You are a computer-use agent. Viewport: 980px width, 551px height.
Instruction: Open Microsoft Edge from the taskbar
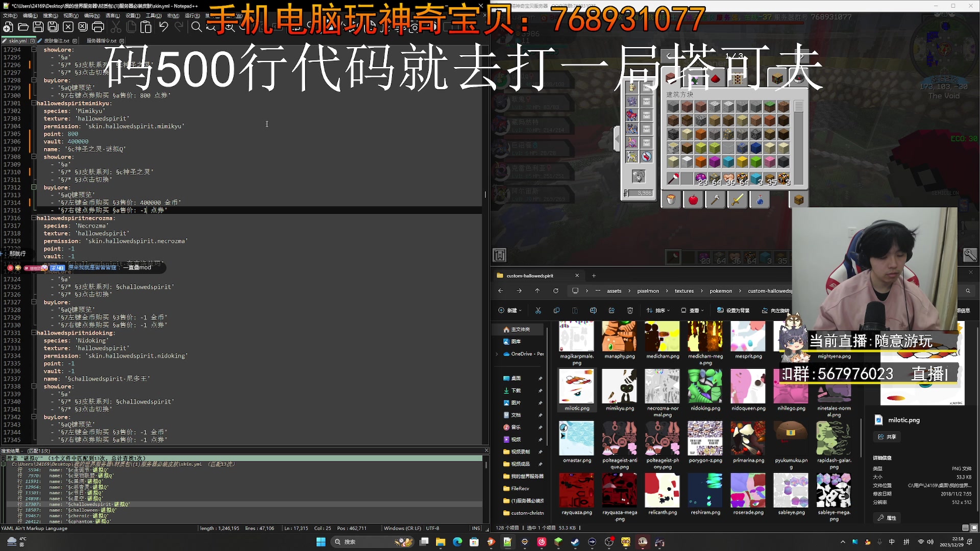457,542
